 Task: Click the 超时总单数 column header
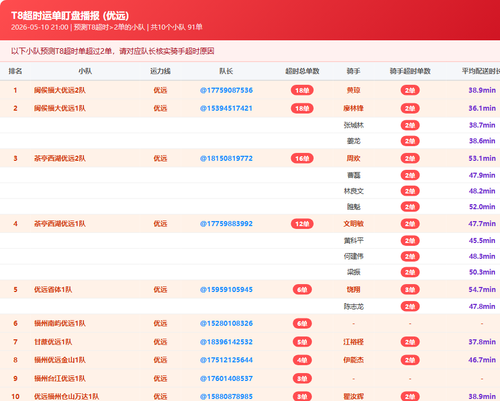(302, 71)
